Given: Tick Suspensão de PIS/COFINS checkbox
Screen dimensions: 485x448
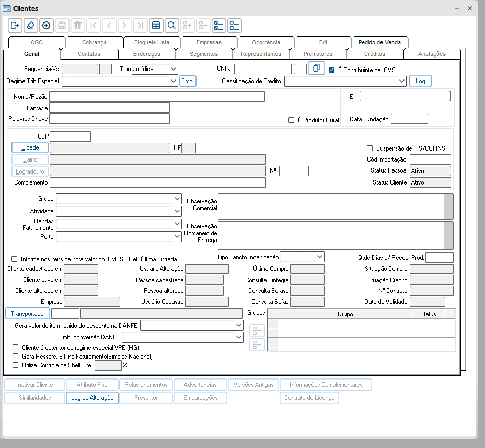Looking at the screenshot, I should tap(370, 148).
